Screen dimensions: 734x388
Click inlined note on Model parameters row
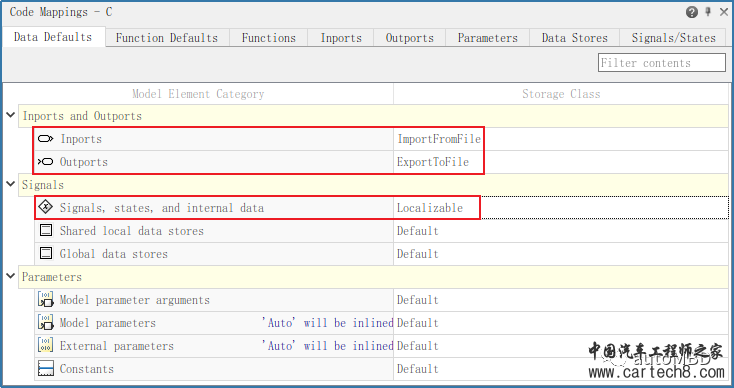tap(327, 323)
